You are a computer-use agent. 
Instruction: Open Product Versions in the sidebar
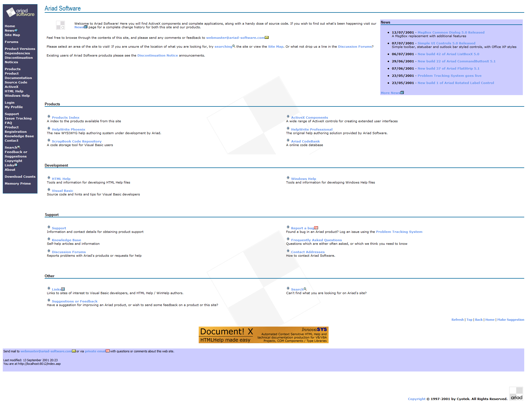(20, 49)
